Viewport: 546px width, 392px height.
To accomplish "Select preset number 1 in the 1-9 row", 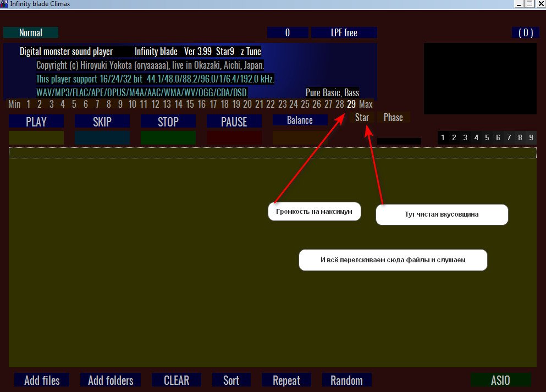I will coord(443,137).
